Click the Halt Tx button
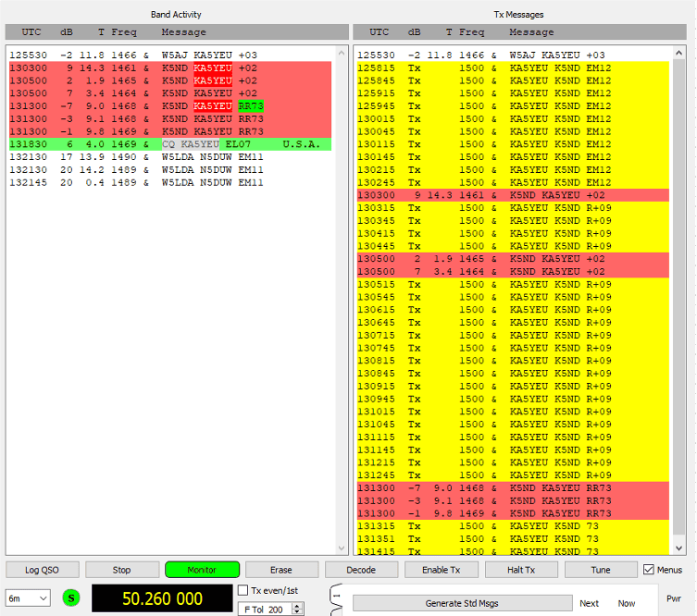 click(521, 570)
